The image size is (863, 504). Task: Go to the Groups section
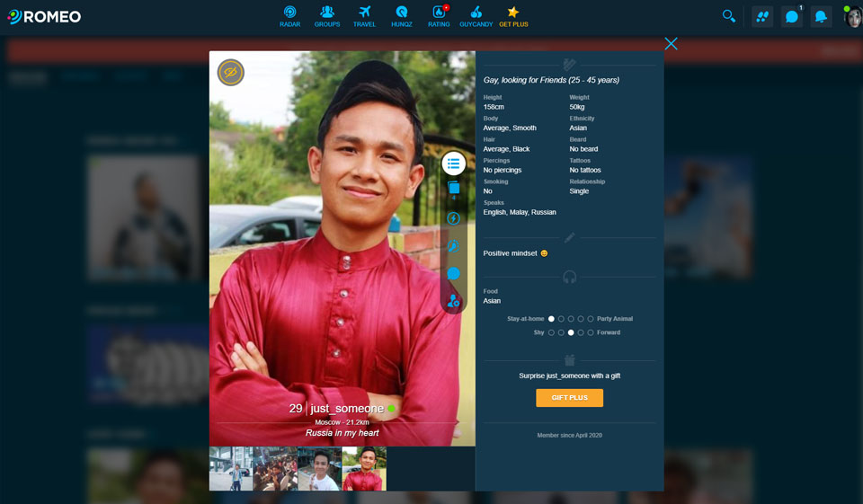327,16
